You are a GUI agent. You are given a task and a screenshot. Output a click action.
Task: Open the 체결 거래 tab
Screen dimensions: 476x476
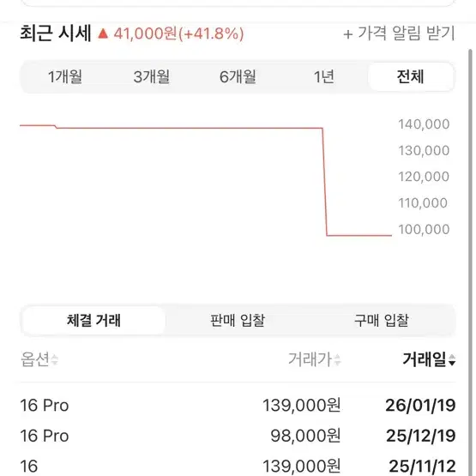click(93, 321)
